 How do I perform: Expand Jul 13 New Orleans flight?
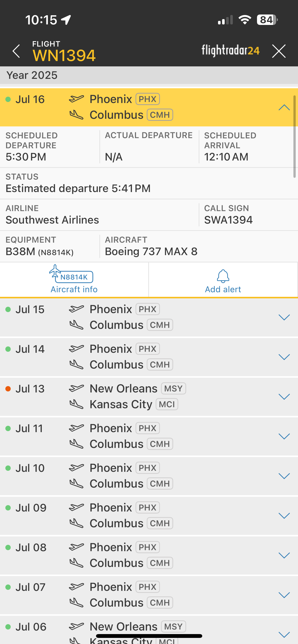pos(284,397)
